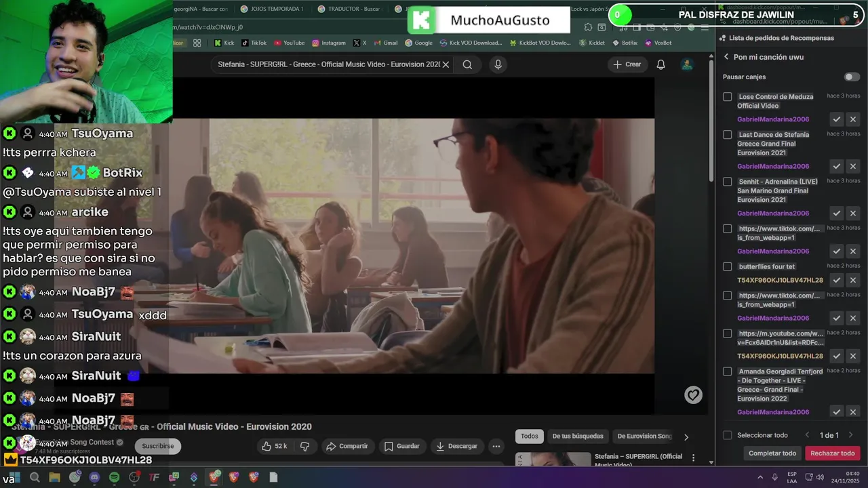Open the Kick bookmark
The height and width of the screenshot is (488, 868).
point(224,43)
